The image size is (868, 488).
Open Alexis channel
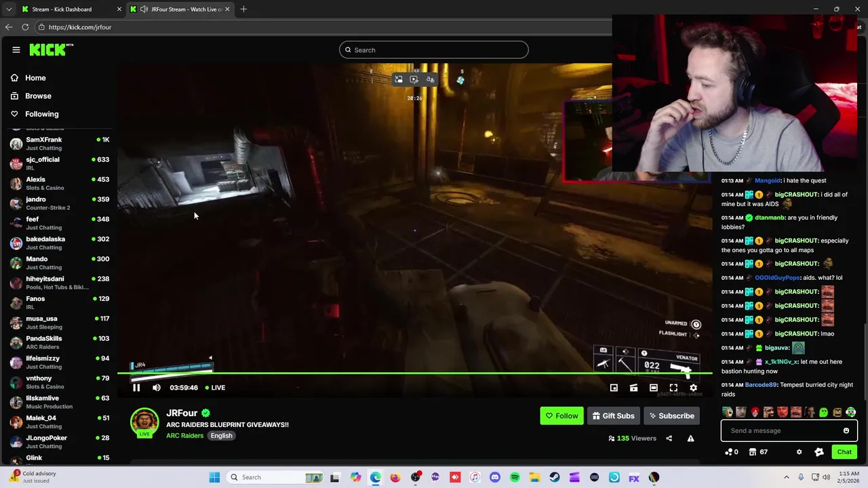(x=60, y=183)
